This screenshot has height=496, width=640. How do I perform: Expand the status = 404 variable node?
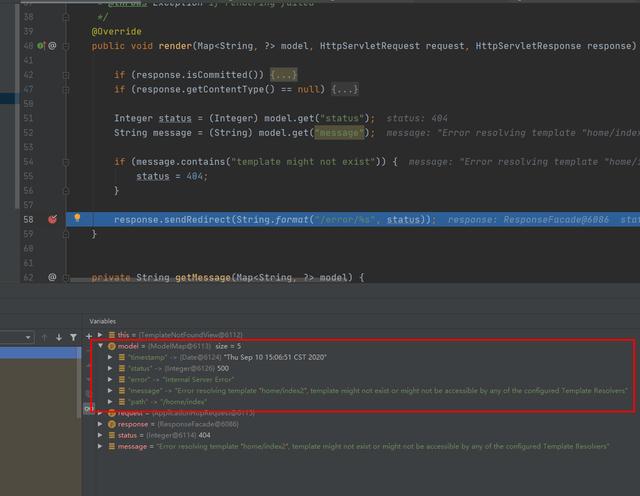click(x=100, y=435)
